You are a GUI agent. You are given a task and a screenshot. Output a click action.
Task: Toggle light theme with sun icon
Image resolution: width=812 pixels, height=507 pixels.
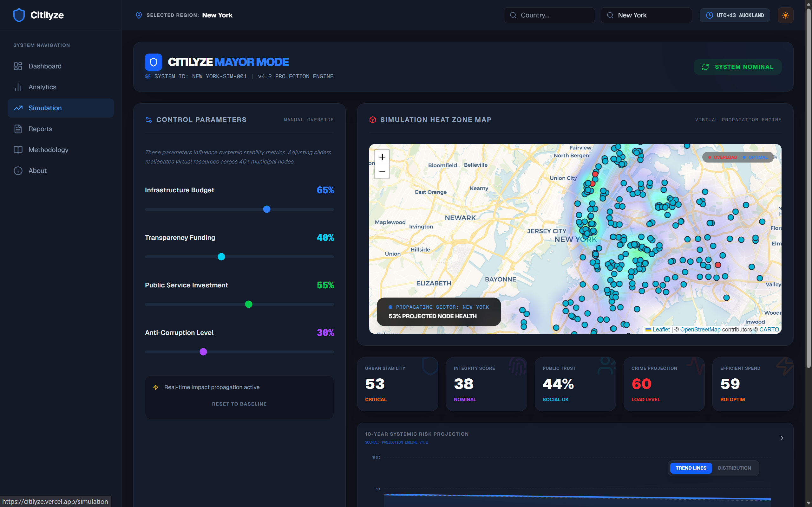[785, 15]
